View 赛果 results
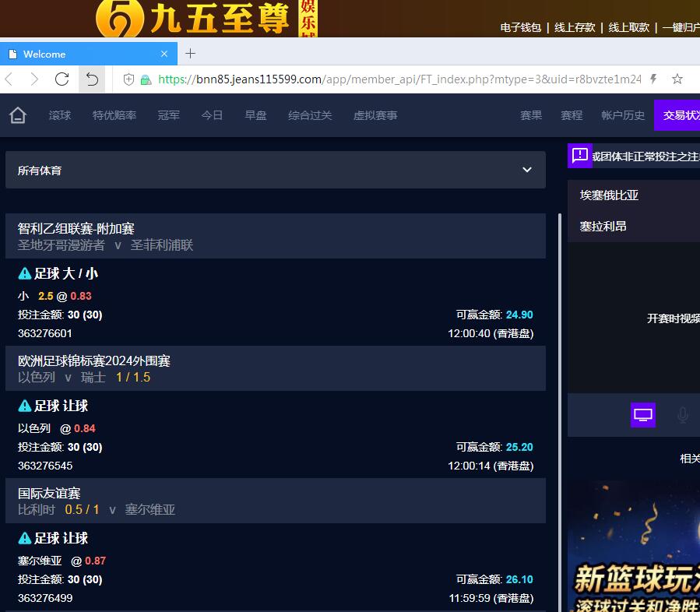The width and height of the screenshot is (700, 612). [x=531, y=115]
